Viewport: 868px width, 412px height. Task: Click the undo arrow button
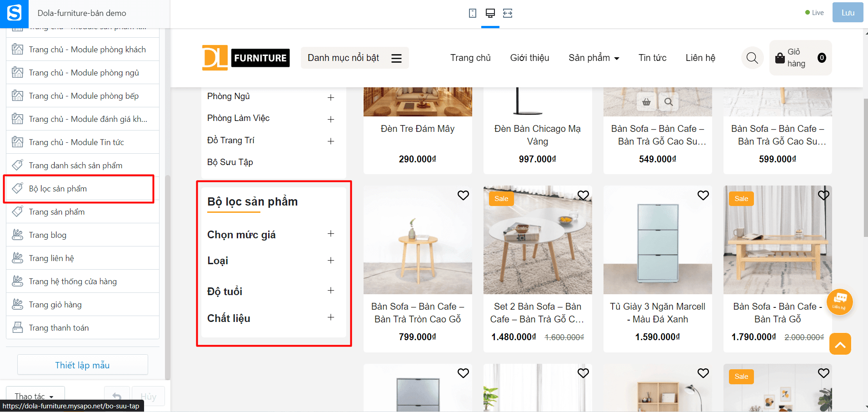pos(117,396)
